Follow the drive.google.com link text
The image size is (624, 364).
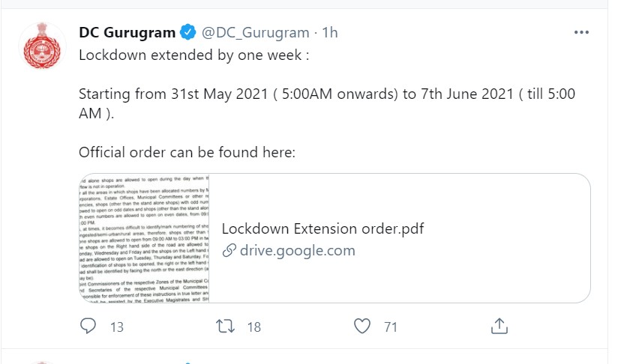pyautogui.click(x=297, y=251)
